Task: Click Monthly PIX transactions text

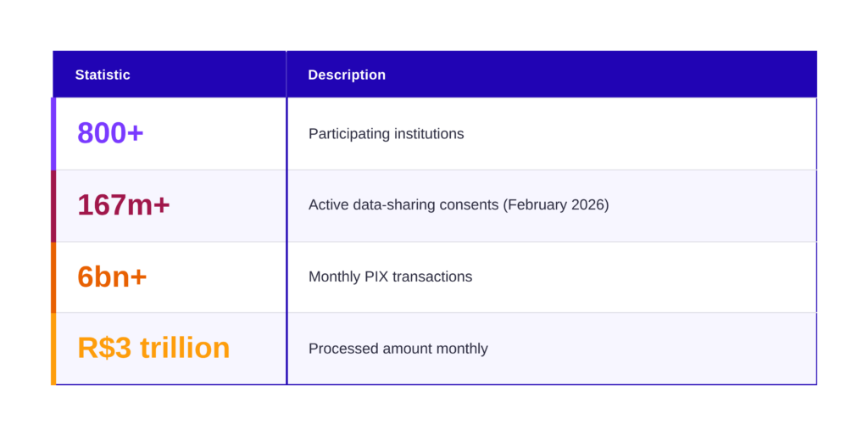Action: tap(390, 277)
